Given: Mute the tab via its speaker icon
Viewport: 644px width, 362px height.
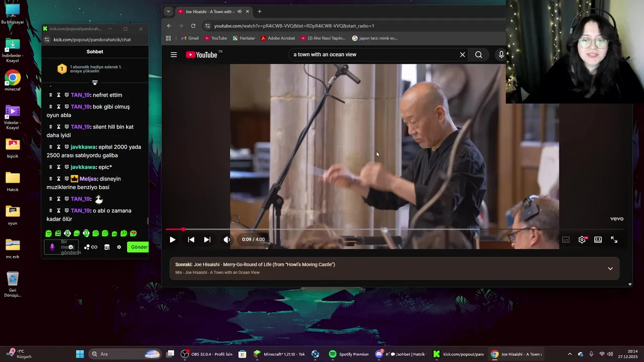Looking at the screenshot, I should pos(239,12).
